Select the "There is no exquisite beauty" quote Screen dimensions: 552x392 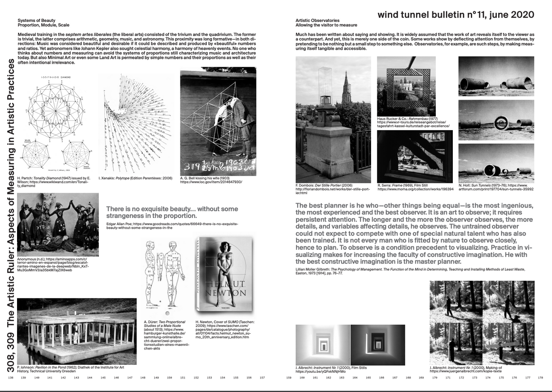click(x=172, y=212)
